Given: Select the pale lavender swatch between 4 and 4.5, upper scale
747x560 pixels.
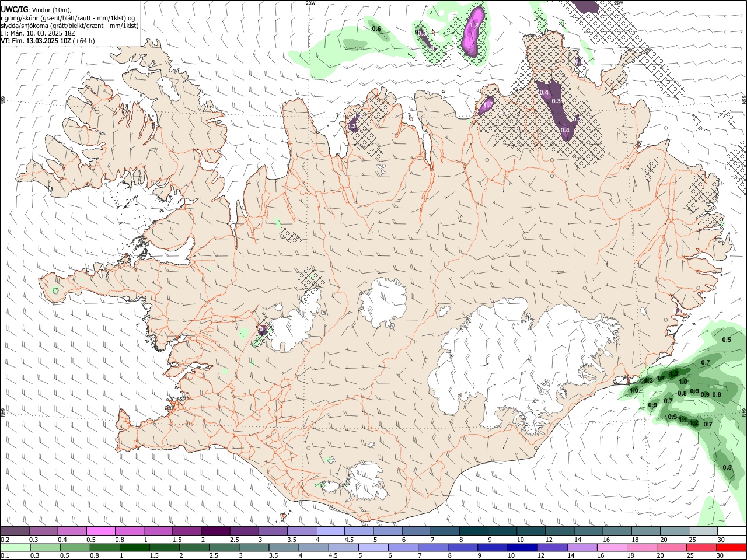Looking at the screenshot, I should tap(330, 531).
